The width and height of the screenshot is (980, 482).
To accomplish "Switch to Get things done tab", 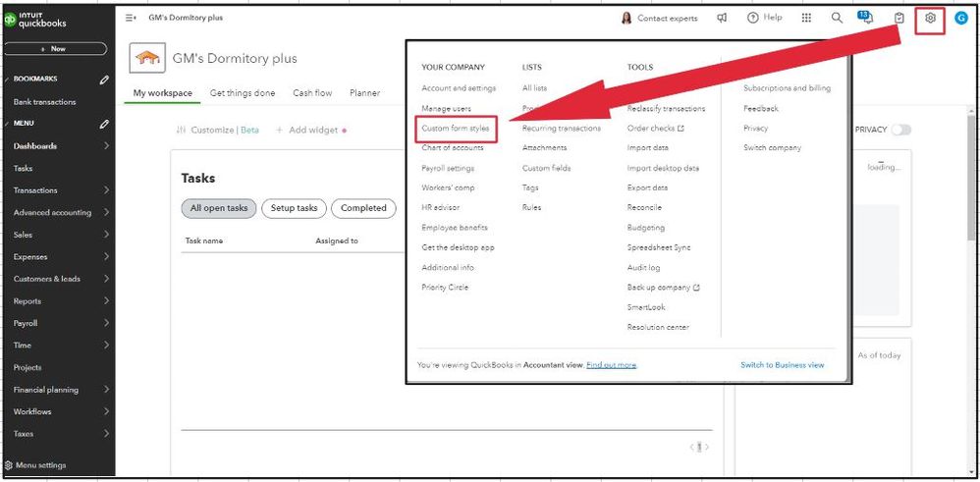I will 243,93.
